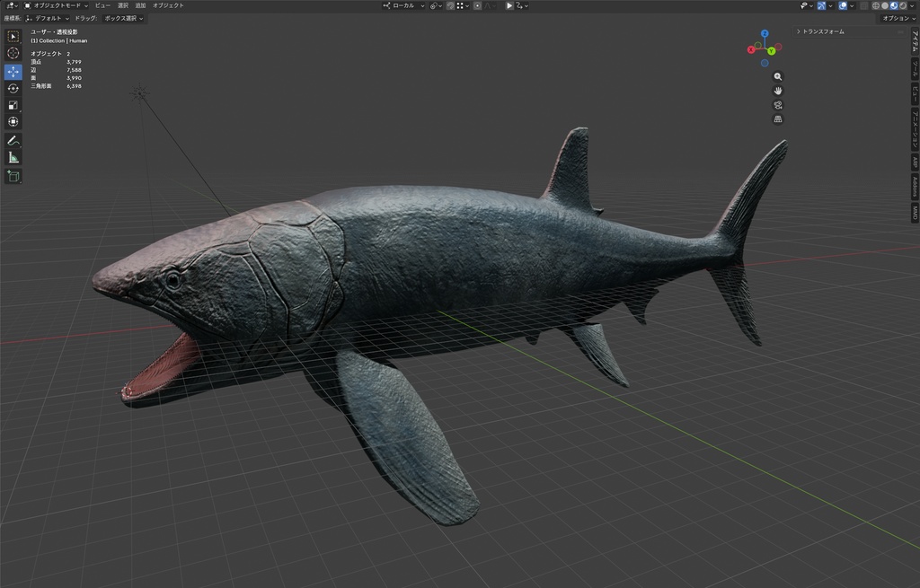The height and width of the screenshot is (588, 920).
Task: Click the 'ユーザー・透視投影' view label
Action: coord(54,32)
